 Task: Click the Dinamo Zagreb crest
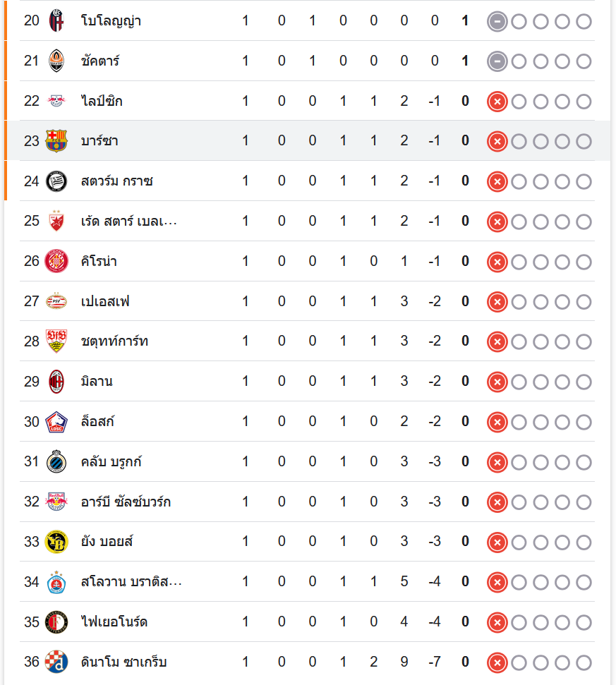click(56, 662)
